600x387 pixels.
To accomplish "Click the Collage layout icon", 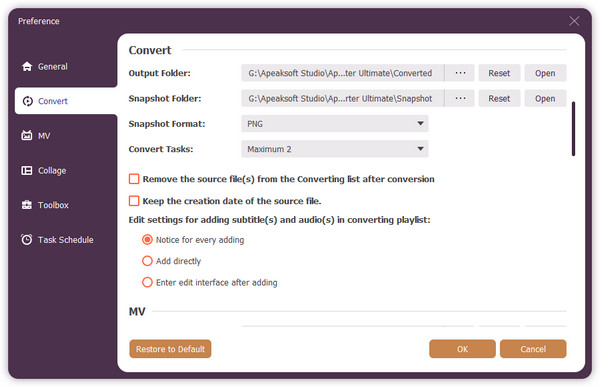I will point(27,170).
